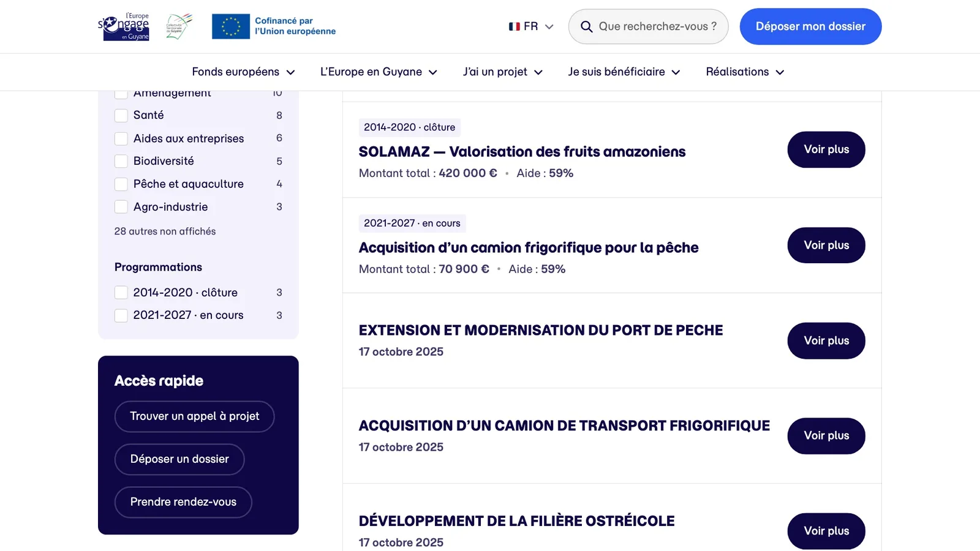Click the L'Europe s'engage en Guyane logo

click(124, 26)
